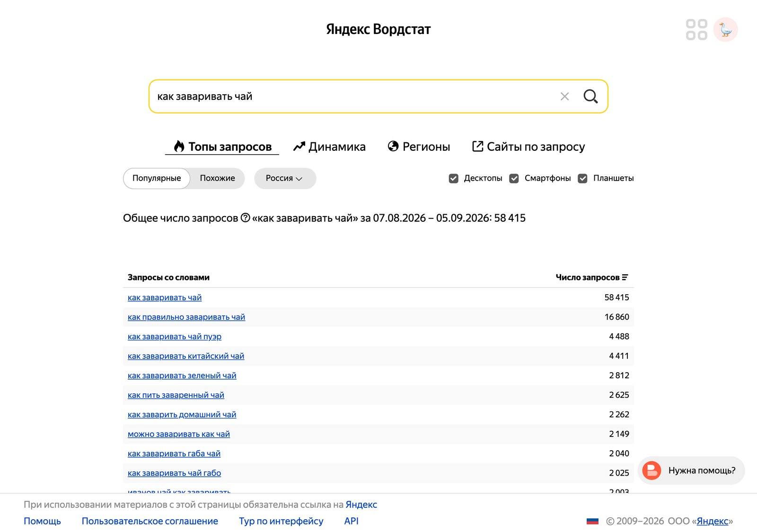This screenshot has height=532, width=757.
Task: Toggle the Планшеты checkbox
Action: coord(582,178)
